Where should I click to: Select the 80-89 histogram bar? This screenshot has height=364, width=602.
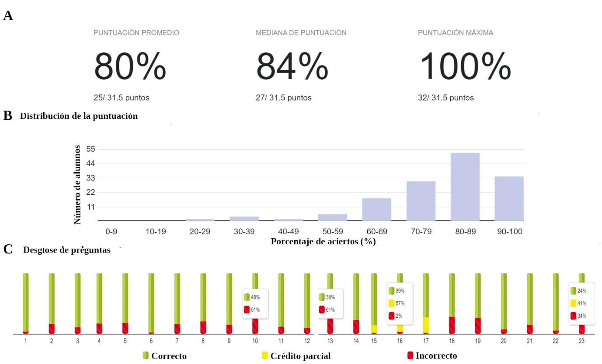(x=465, y=187)
